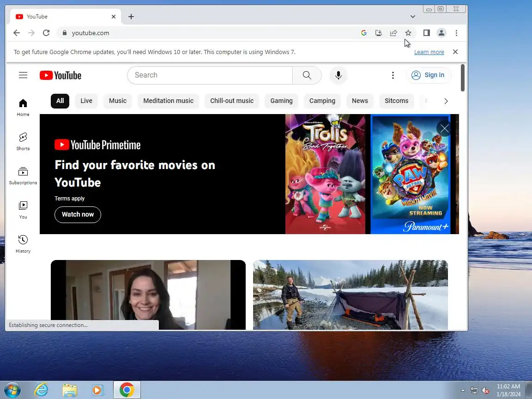Click the YouTube tab title
Image resolution: width=532 pixels, height=399 pixels.
click(x=37, y=17)
